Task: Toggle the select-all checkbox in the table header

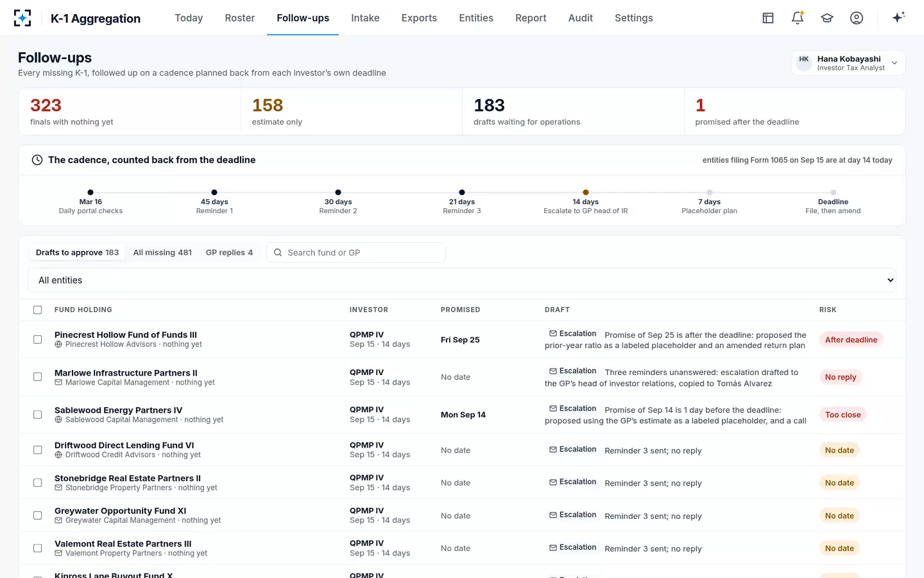Action: tap(38, 310)
